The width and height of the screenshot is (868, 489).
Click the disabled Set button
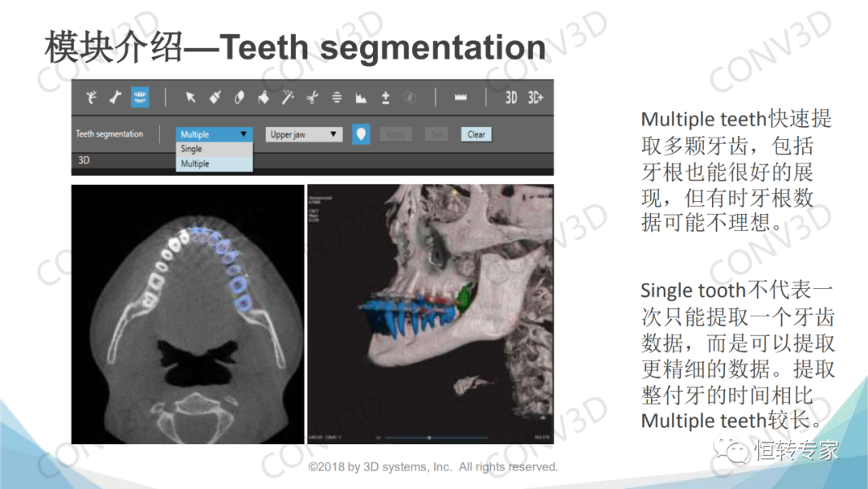coord(436,134)
